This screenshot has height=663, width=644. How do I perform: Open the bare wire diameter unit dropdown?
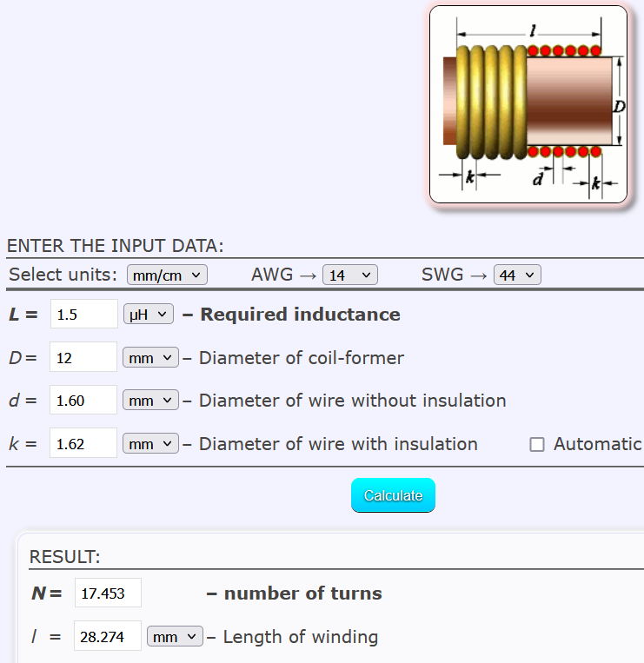[150, 400]
